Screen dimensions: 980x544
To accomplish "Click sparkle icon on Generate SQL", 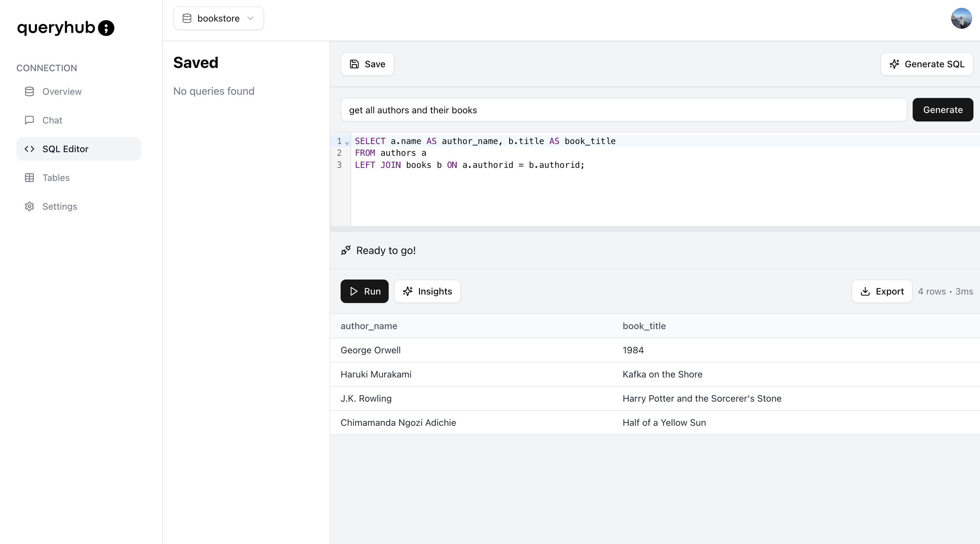I will pyautogui.click(x=894, y=64).
